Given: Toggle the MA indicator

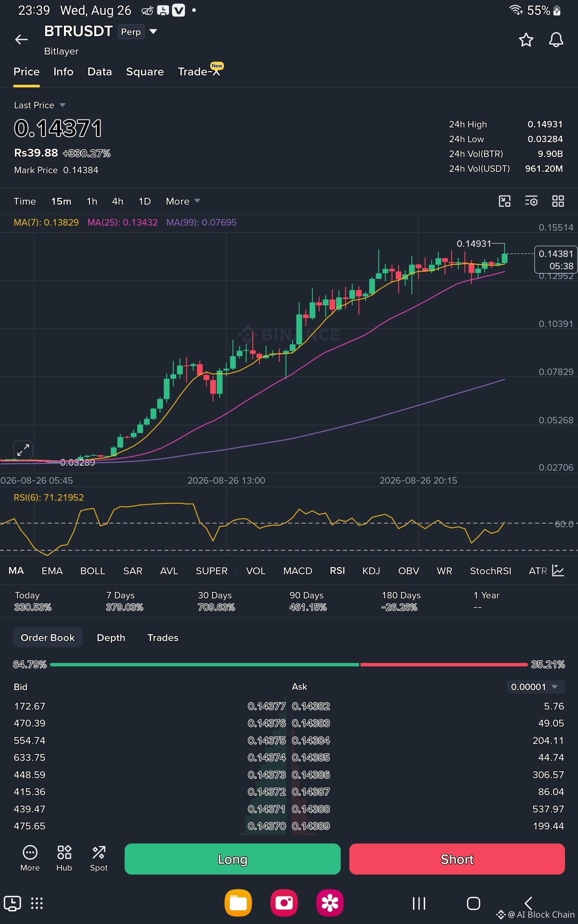Looking at the screenshot, I should coord(16,571).
